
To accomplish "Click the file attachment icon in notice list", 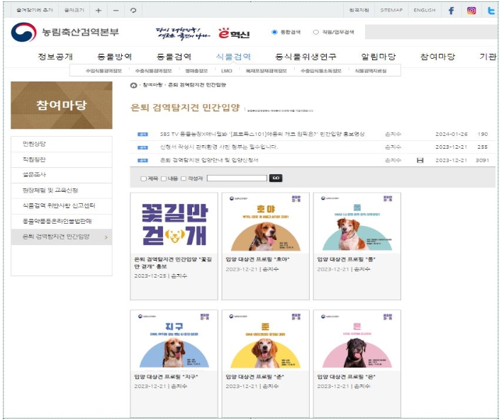I will tap(420, 161).
